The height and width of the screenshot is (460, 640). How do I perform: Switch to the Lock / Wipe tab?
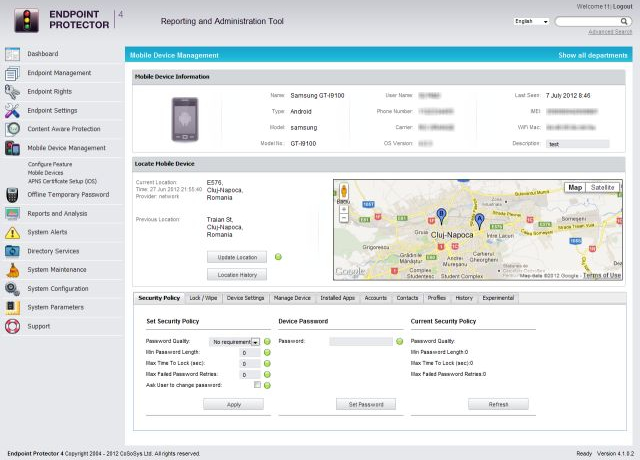(x=203, y=298)
